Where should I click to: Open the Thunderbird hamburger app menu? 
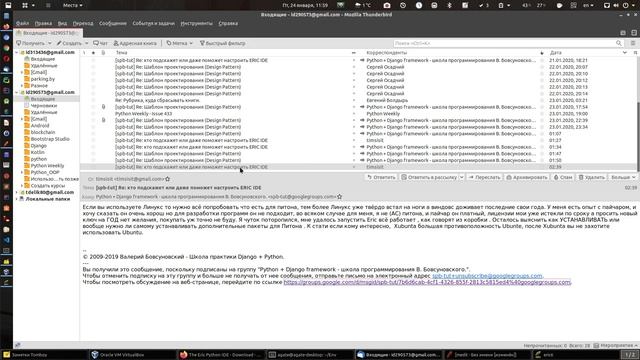633,43
